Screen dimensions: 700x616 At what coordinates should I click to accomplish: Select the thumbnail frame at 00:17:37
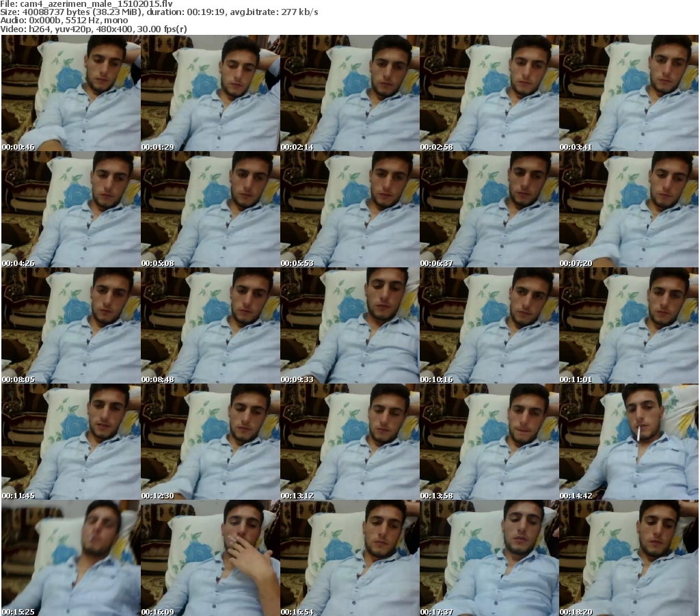489,558
